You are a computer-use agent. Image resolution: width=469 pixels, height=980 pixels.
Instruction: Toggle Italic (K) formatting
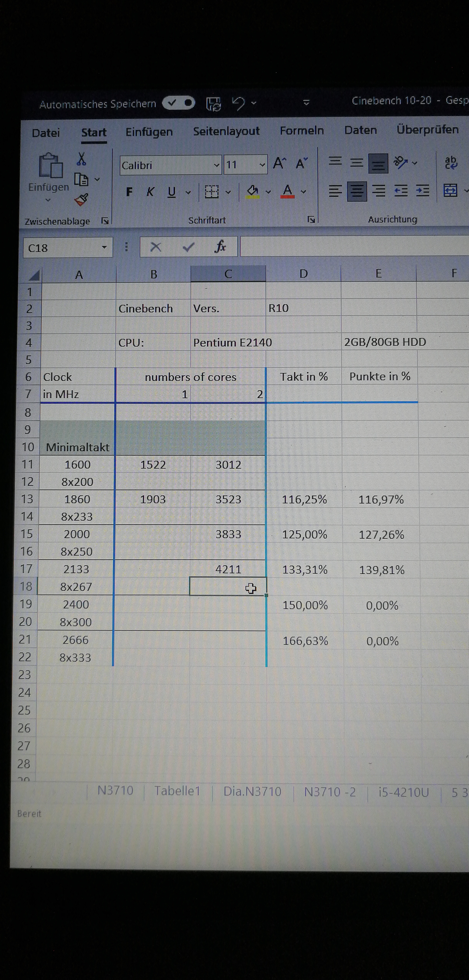pos(150,192)
